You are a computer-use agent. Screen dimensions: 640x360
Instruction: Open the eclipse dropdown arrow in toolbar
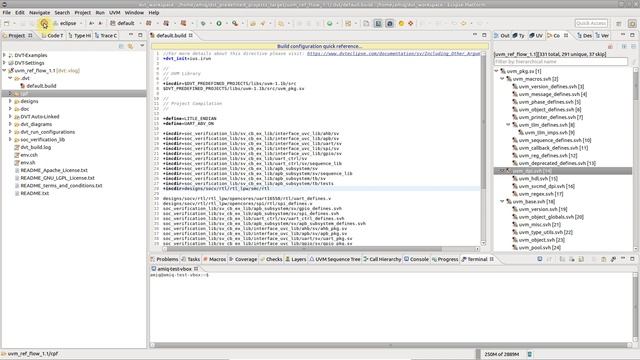click(x=81, y=23)
